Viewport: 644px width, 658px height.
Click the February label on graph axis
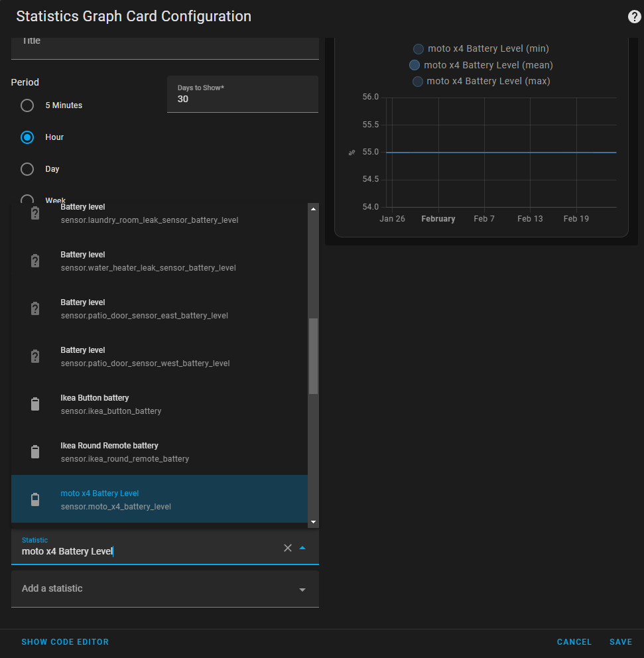tap(438, 219)
